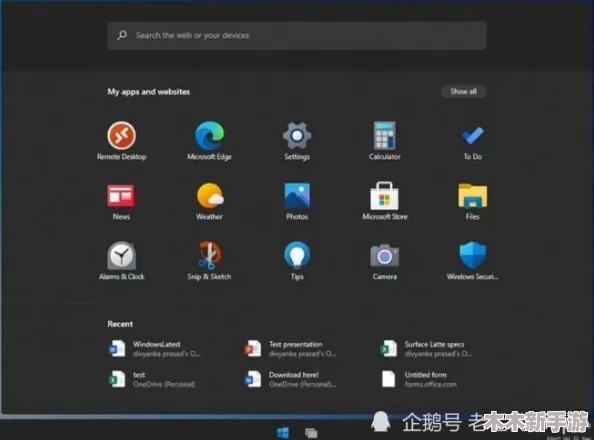This screenshot has height=440, width=594.
Task: Launch the Photos app
Action: [297, 202]
